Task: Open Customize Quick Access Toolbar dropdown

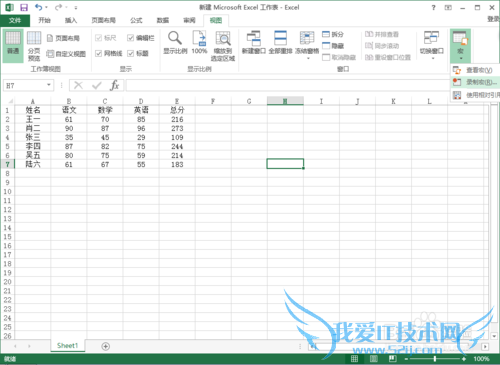Action: coord(76,7)
